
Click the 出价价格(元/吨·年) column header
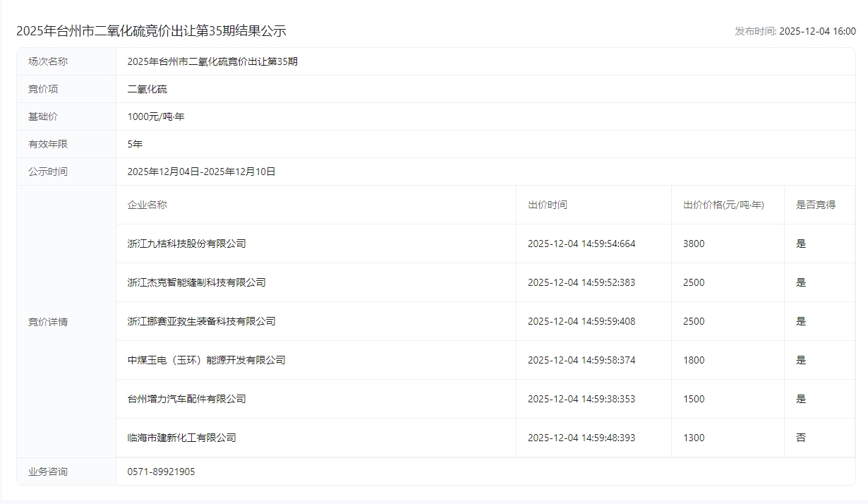tap(723, 205)
